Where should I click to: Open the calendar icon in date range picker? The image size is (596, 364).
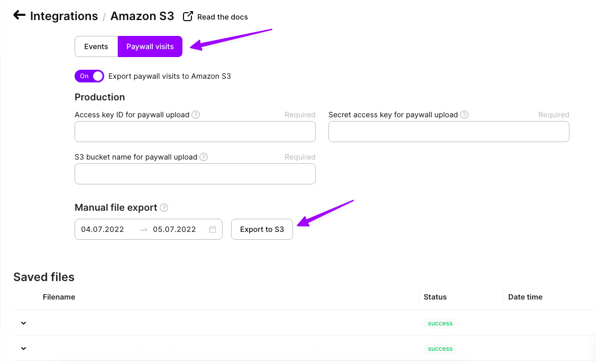pyautogui.click(x=213, y=229)
